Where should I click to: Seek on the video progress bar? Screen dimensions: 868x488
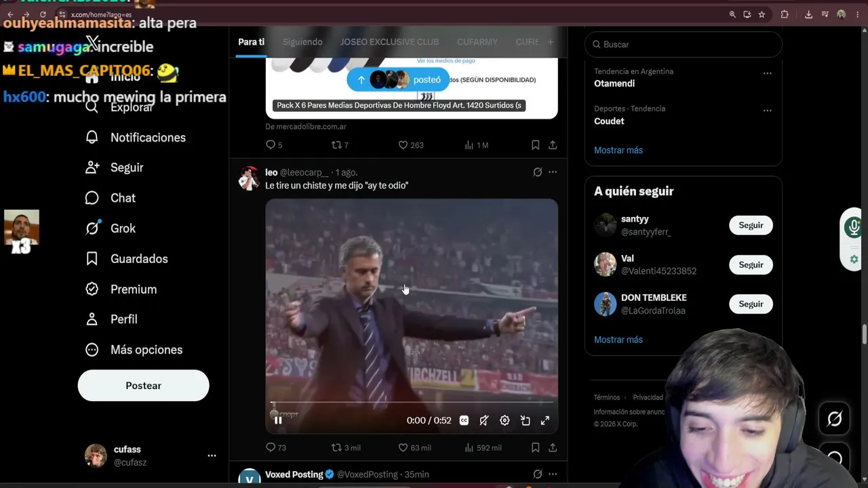pos(412,403)
